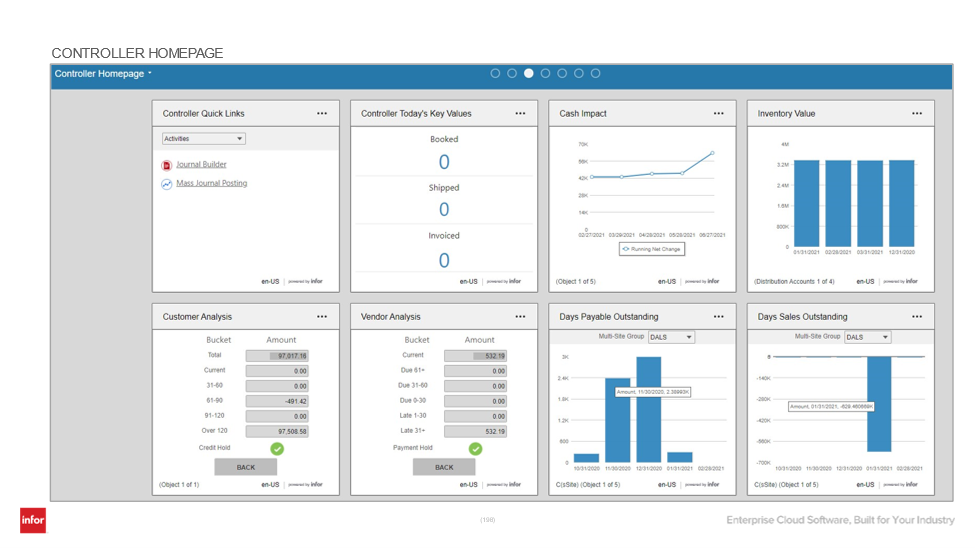975x548 pixels.
Task: Click Customer Analysis 61-90 amount -491.42
Action: tap(277, 401)
